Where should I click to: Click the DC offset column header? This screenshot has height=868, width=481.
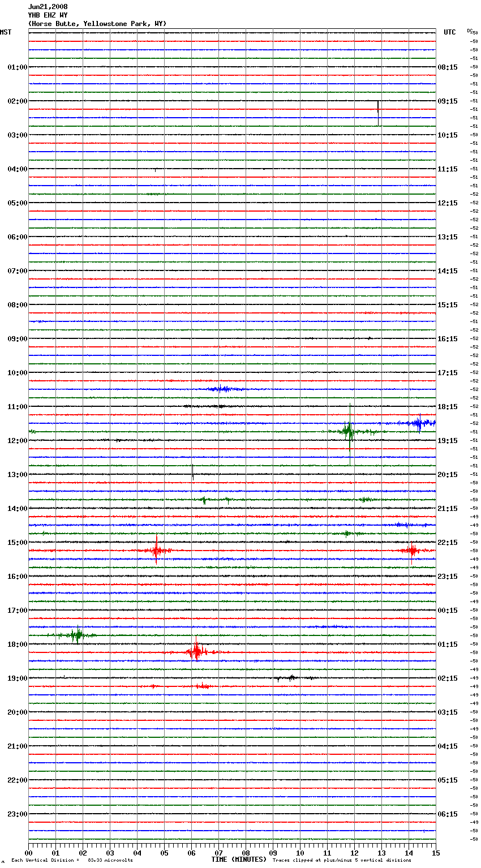(x=470, y=31)
